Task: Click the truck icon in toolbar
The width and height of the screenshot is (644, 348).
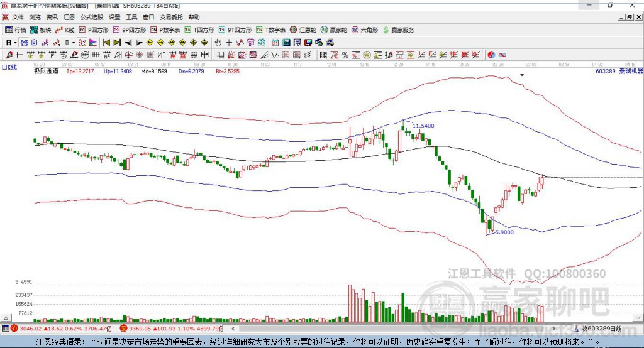Action: point(330,43)
